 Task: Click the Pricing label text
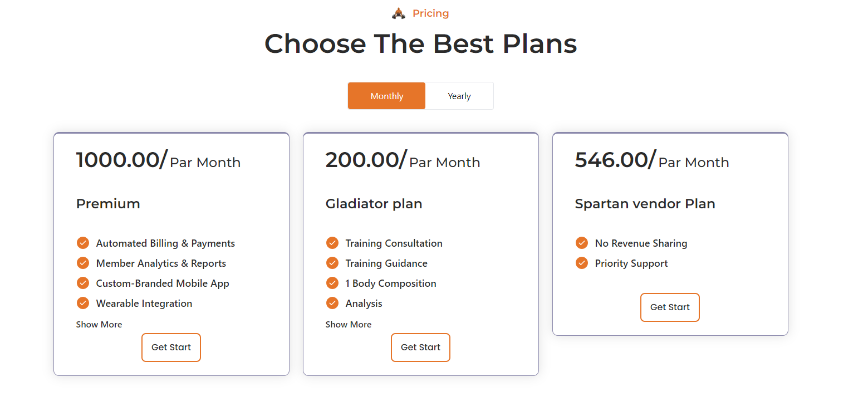[430, 13]
